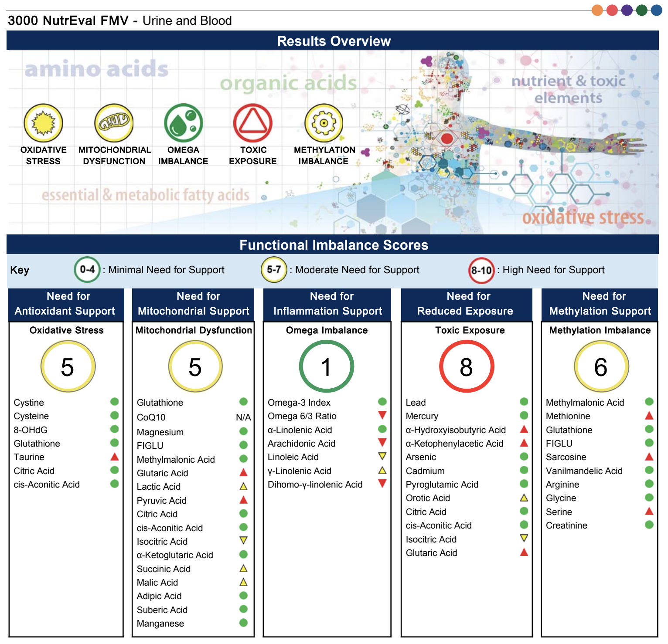This screenshot has width=668, height=644.
Task: Click the green dot beside Cystine
Action: click(x=115, y=401)
